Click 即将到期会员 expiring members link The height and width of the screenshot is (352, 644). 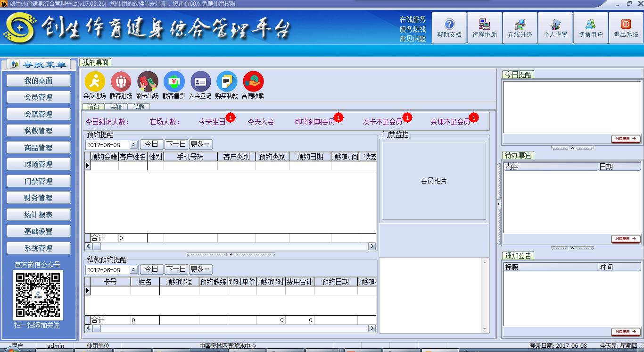click(314, 122)
